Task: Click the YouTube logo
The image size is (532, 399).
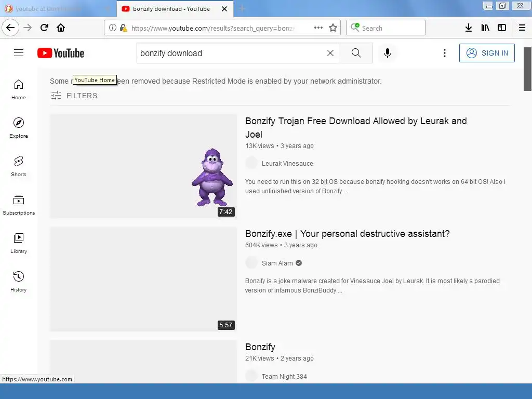Action: click(61, 54)
